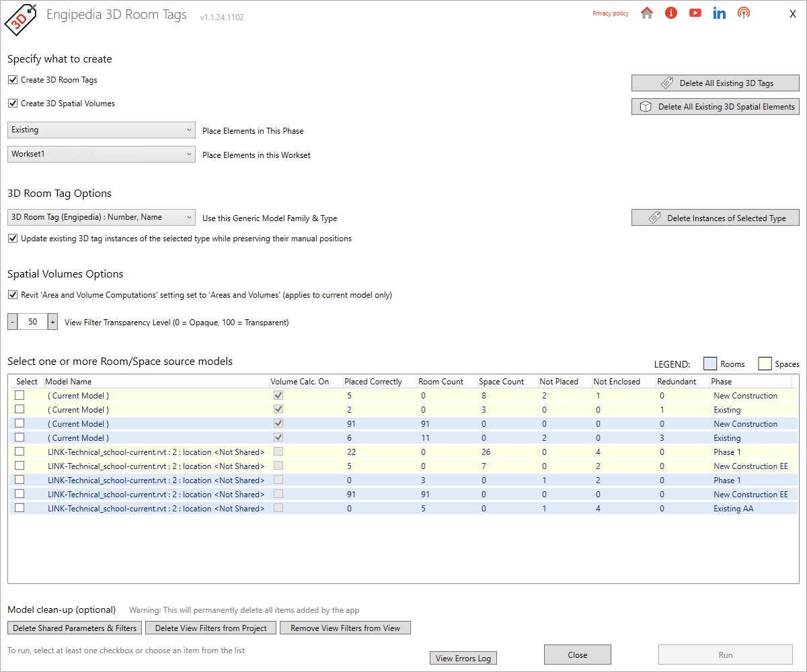Click the Existing AA phase cell
Viewport: 807px width, 672px height.
coord(734,509)
